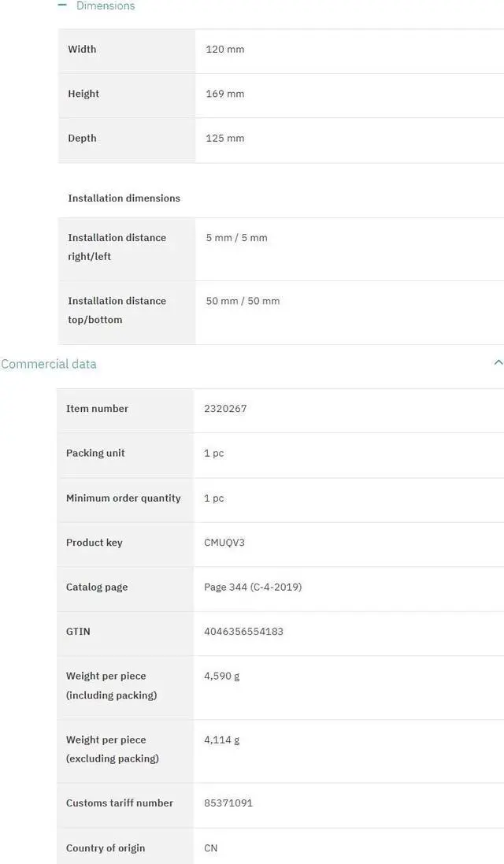Click the Depth value 125 mm
Viewport: 504px width, 864px height.
coord(225,139)
